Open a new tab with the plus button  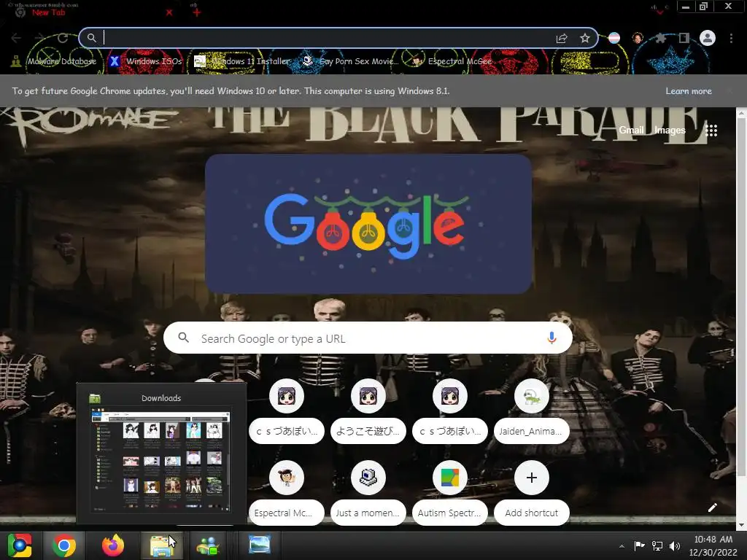pos(196,12)
